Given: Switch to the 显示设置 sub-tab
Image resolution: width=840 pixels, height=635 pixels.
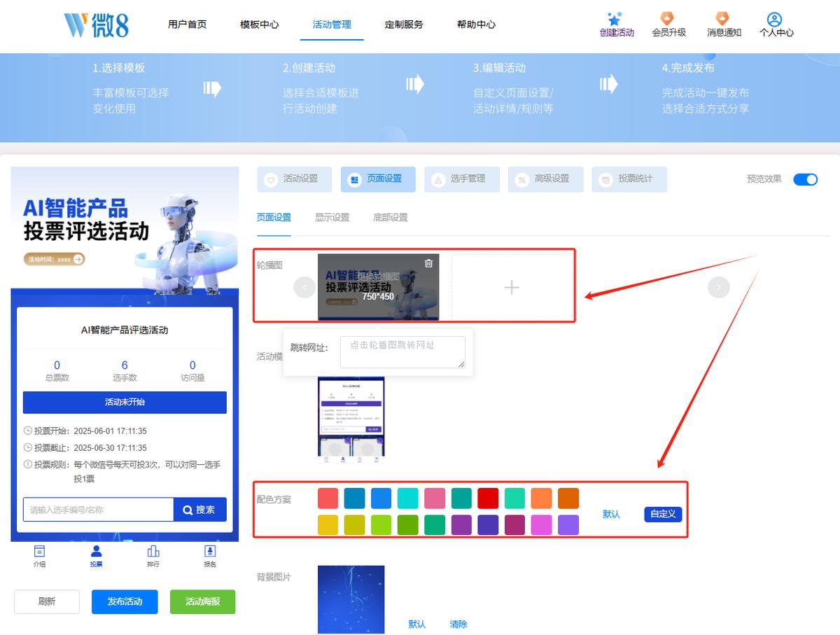Looking at the screenshot, I should pos(332,218).
